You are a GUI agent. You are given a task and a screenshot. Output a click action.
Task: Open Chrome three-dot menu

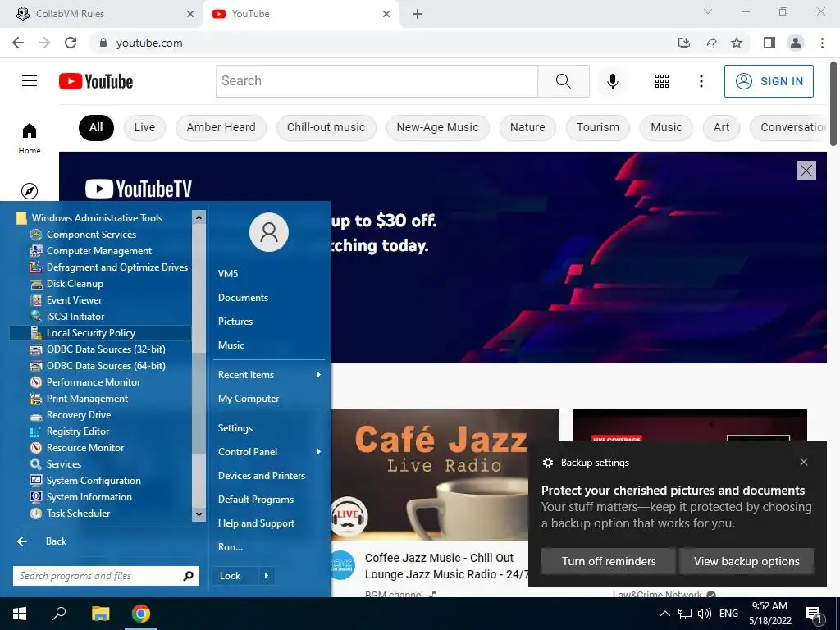[822, 43]
